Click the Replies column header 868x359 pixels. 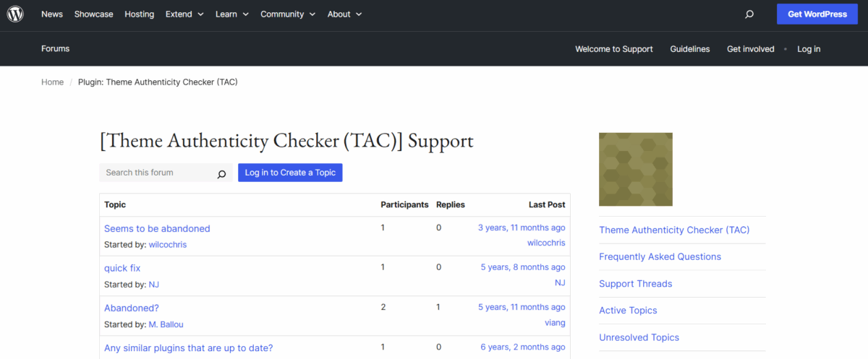pyautogui.click(x=450, y=205)
